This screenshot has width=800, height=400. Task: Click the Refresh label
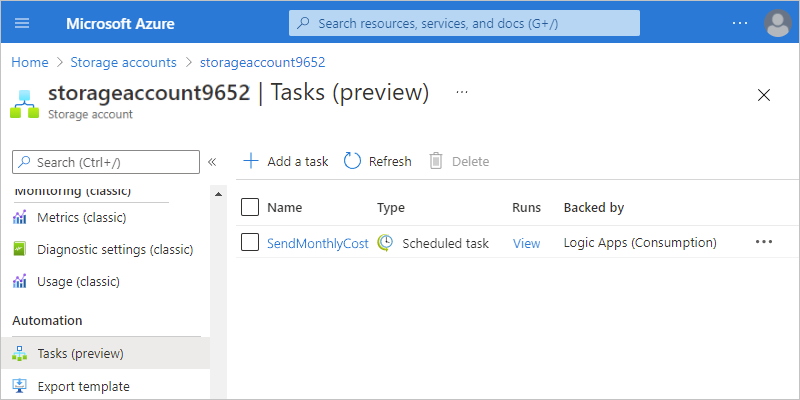(390, 162)
